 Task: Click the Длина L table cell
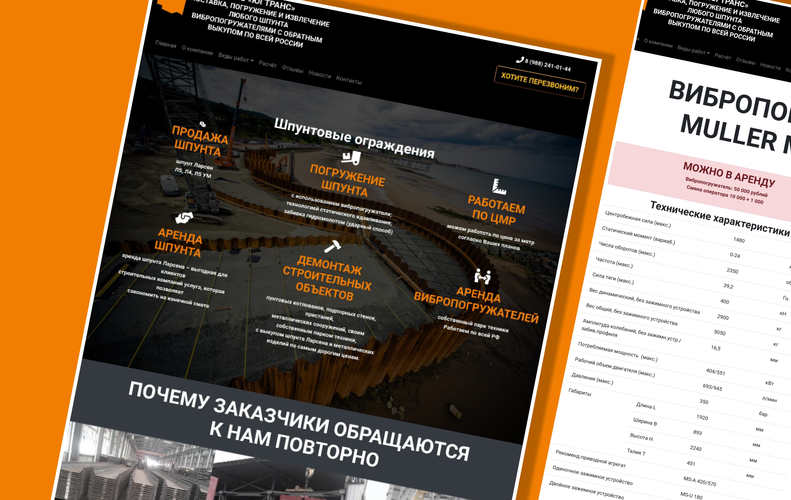point(646,406)
